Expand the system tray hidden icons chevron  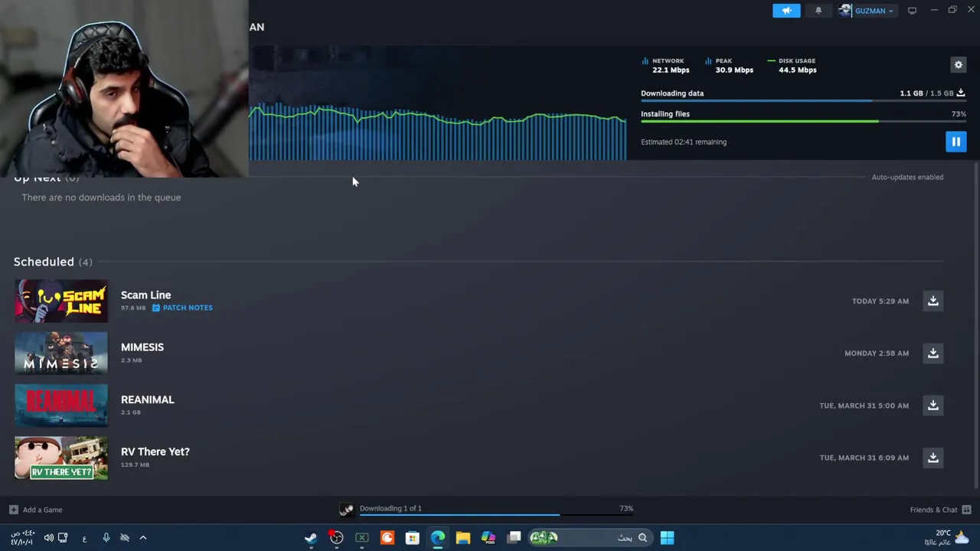[x=142, y=537]
